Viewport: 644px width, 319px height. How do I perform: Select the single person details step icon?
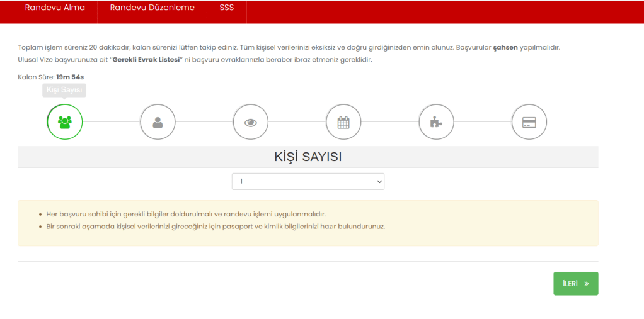tap(158, 122)
